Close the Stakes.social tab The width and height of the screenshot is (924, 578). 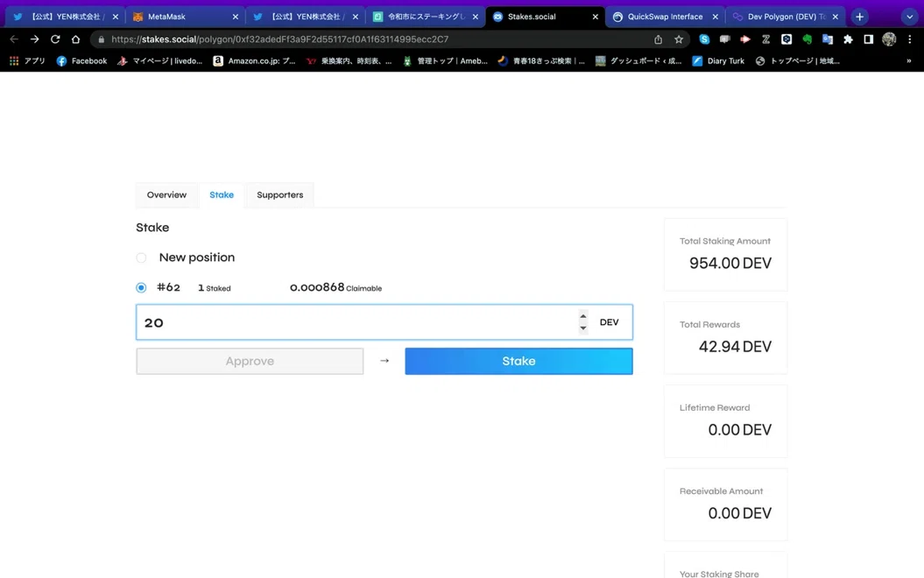tap(595, 17)
